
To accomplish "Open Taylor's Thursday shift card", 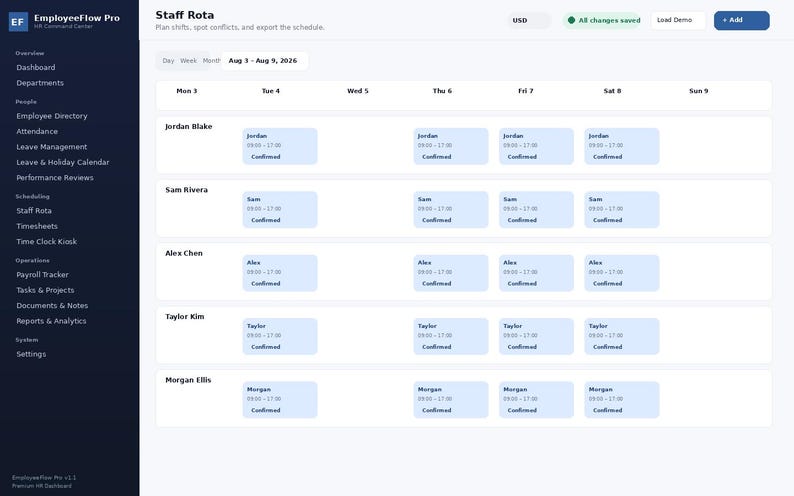I will (451, 337).
